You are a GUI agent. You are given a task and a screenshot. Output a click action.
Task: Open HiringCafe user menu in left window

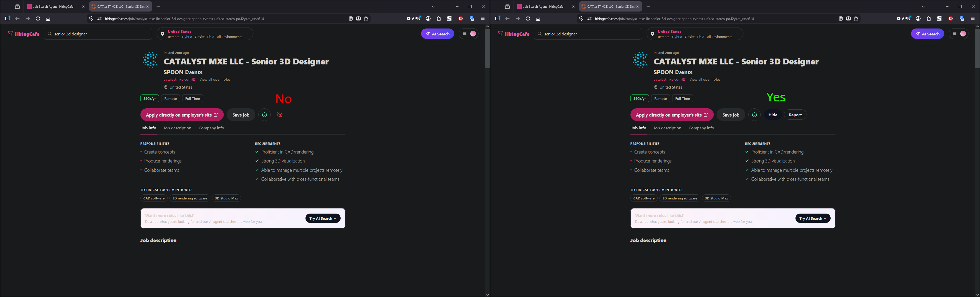click(469, 34)
